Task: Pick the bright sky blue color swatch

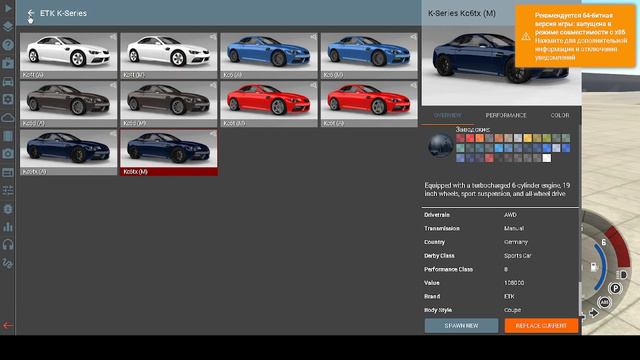Action: (499, 148)
